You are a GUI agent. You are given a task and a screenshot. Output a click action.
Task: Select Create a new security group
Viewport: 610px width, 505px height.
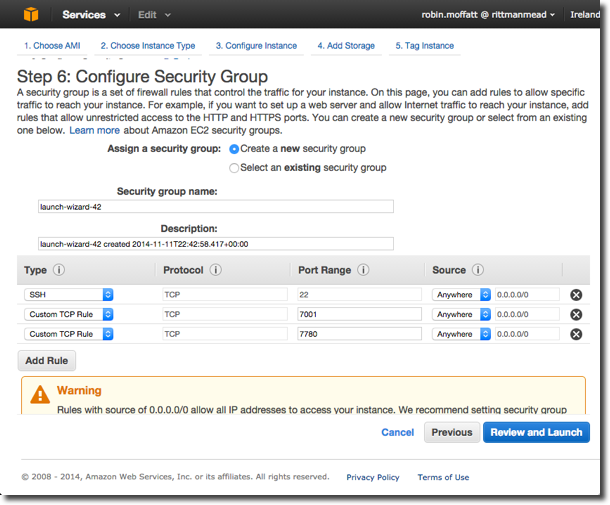click(234, 149)
